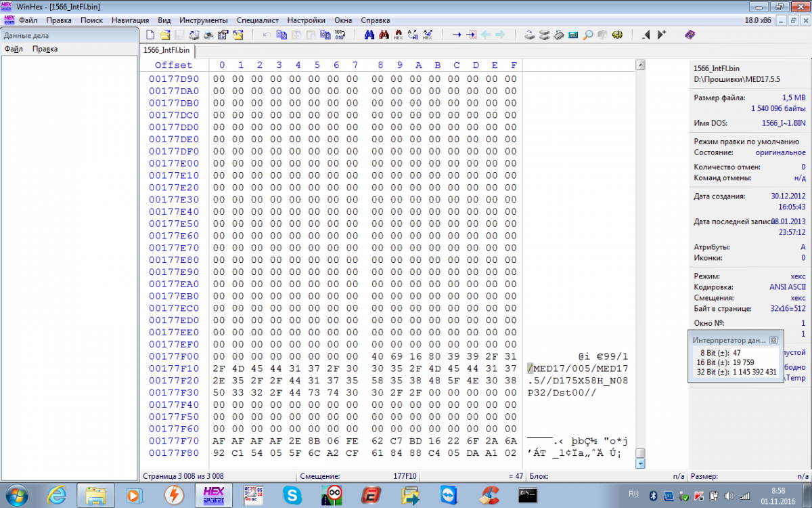This screenshot has height=508, width=812.
Task: Open the purple Help book icon
Action: coord(690,35)
